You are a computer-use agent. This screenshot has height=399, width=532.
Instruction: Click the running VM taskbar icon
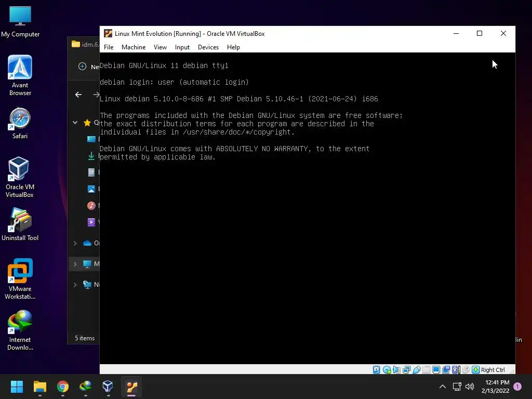click(131, 387)
